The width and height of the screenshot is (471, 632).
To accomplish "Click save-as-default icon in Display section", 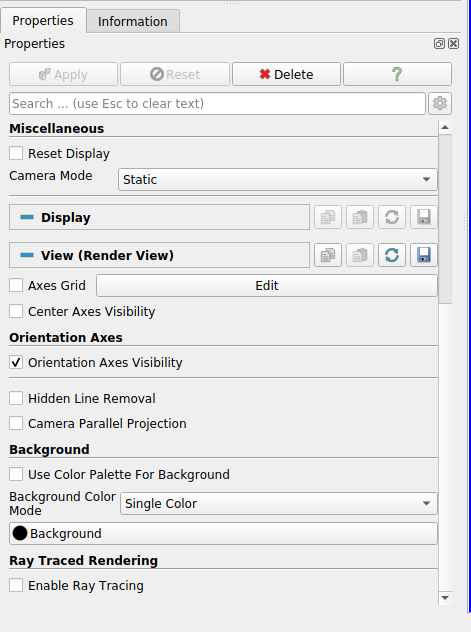I will tap(423, 217).
